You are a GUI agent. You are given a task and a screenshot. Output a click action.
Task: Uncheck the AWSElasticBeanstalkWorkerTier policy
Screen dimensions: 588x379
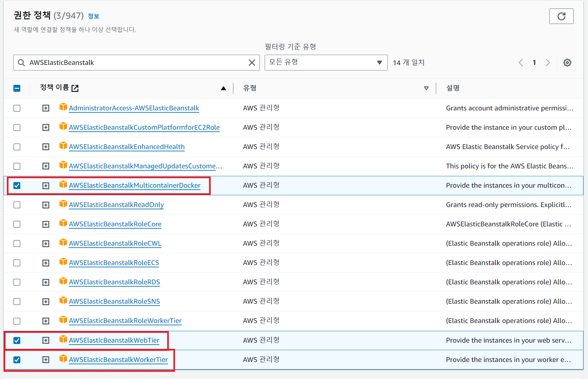click(x=17, y=360)
